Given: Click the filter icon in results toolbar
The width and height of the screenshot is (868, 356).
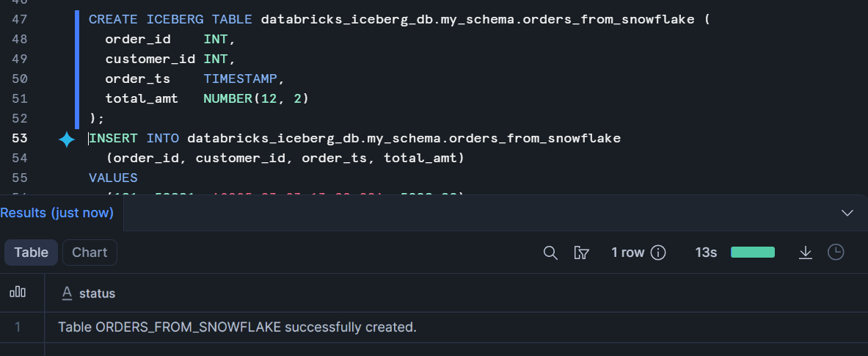Looking at the screenshot, I should (582, 253).
